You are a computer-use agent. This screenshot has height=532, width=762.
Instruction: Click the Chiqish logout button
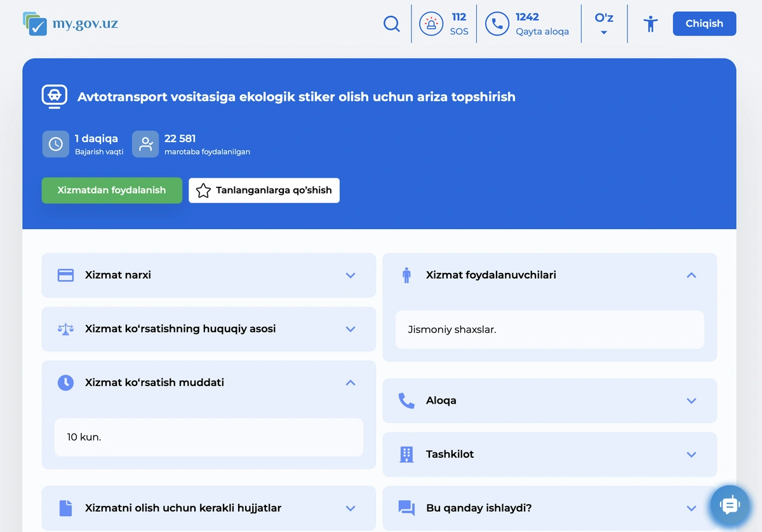704,23
